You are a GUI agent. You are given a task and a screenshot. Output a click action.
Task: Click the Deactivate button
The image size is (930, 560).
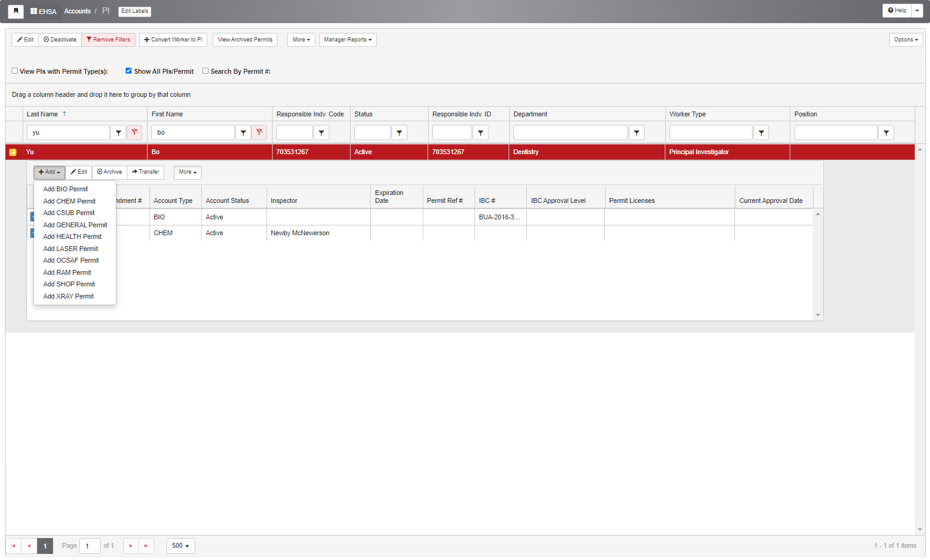[x=60, y=40]
